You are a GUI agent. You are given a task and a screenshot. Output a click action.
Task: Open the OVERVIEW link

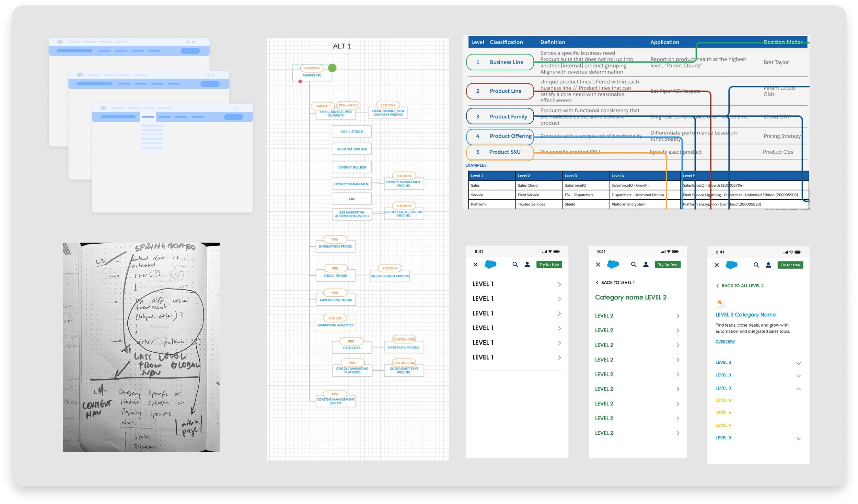pyautogui.click(x=725, y=342)
